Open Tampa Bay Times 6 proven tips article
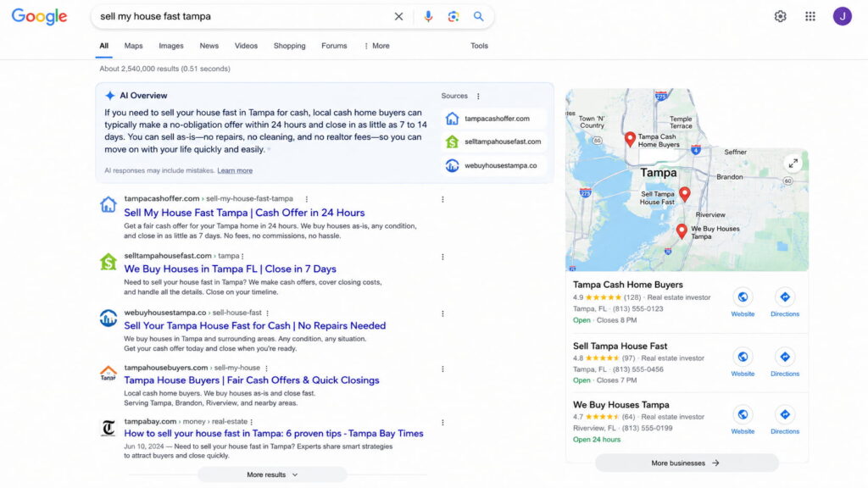 click(274, 433)
